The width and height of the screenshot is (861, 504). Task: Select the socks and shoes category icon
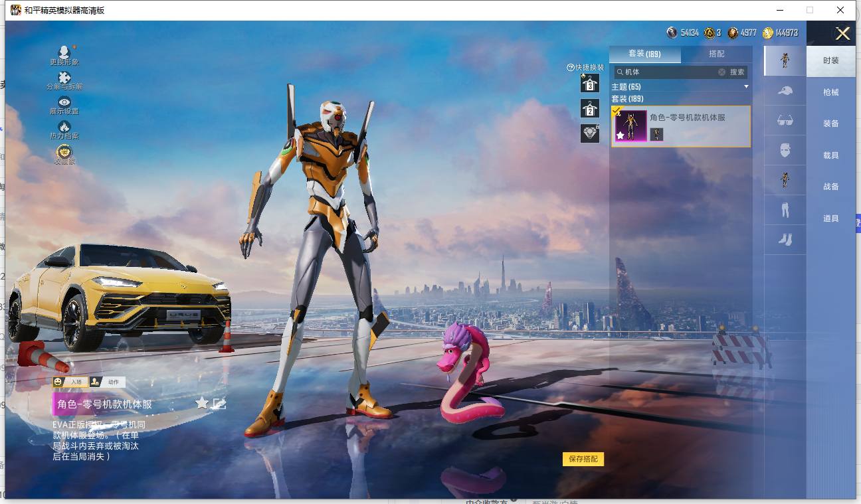click(785, 239)
